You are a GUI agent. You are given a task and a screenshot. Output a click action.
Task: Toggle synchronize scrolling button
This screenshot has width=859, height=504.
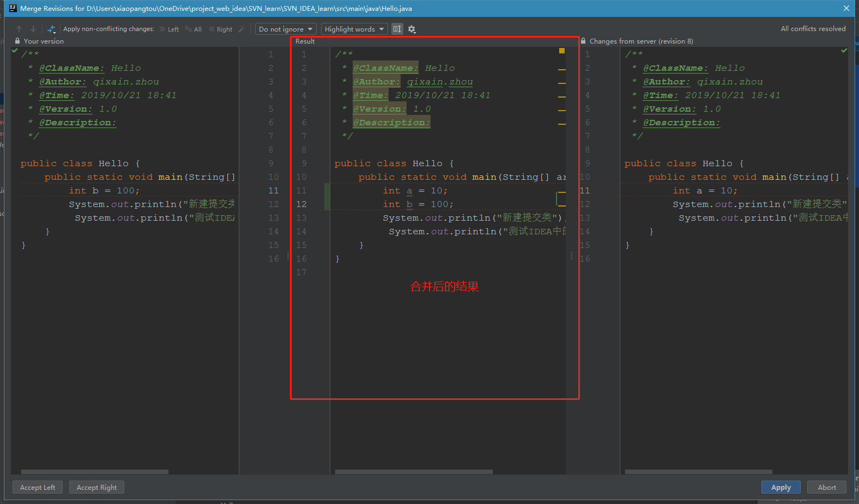397,29
